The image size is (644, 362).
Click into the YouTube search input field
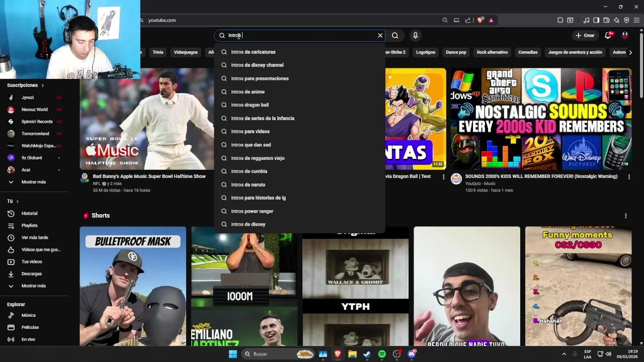click(x=301, y=35)
